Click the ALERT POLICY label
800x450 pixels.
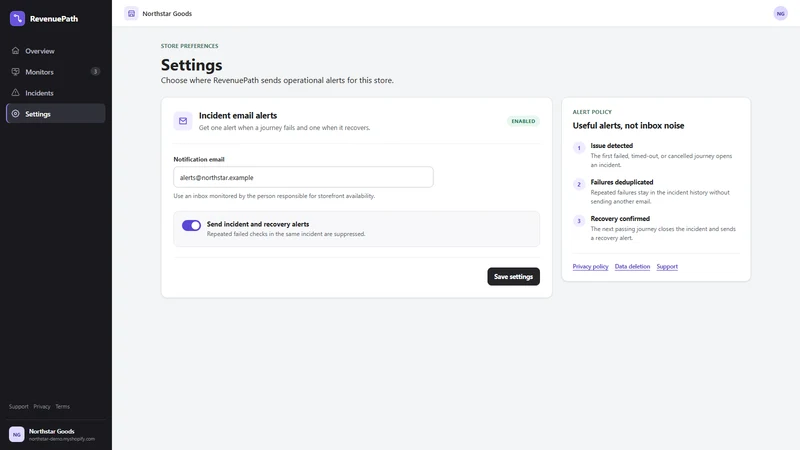pos(592,112)
